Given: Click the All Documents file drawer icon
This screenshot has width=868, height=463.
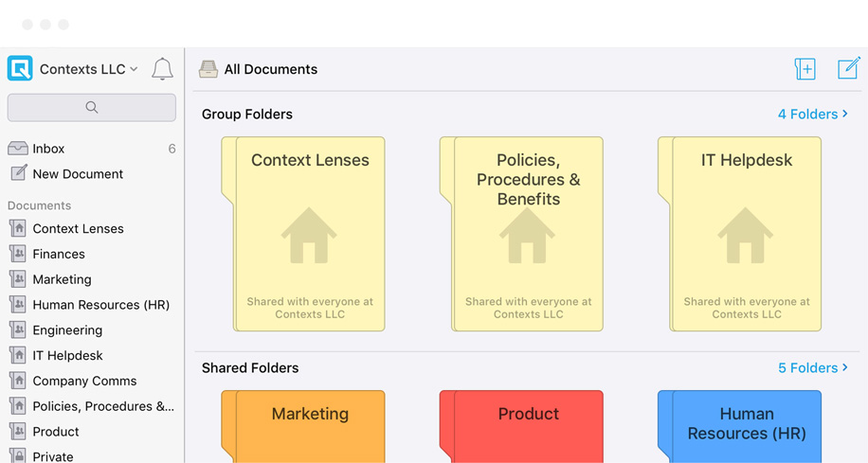Looking at the screenshot, I should [208, 69].
